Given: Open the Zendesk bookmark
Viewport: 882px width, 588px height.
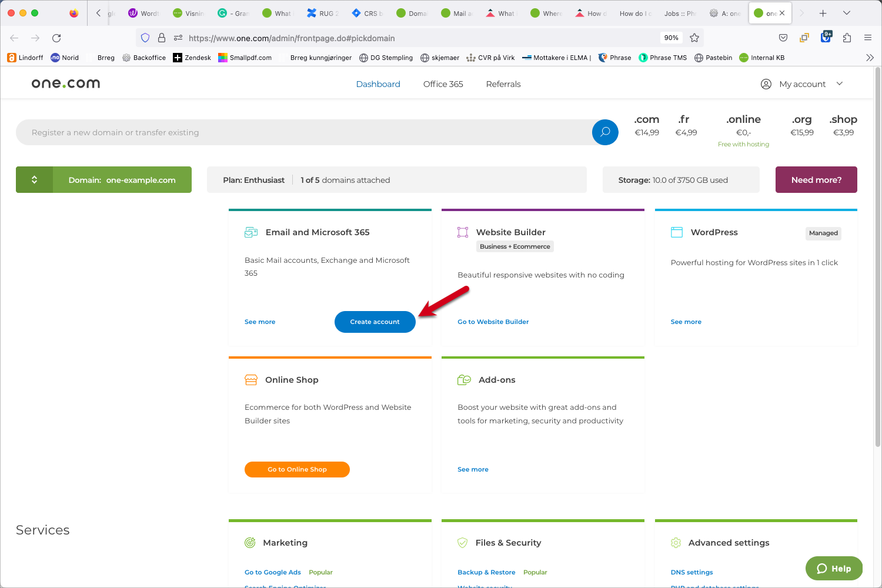Looking at the screenshot, I should pos(192,58).
